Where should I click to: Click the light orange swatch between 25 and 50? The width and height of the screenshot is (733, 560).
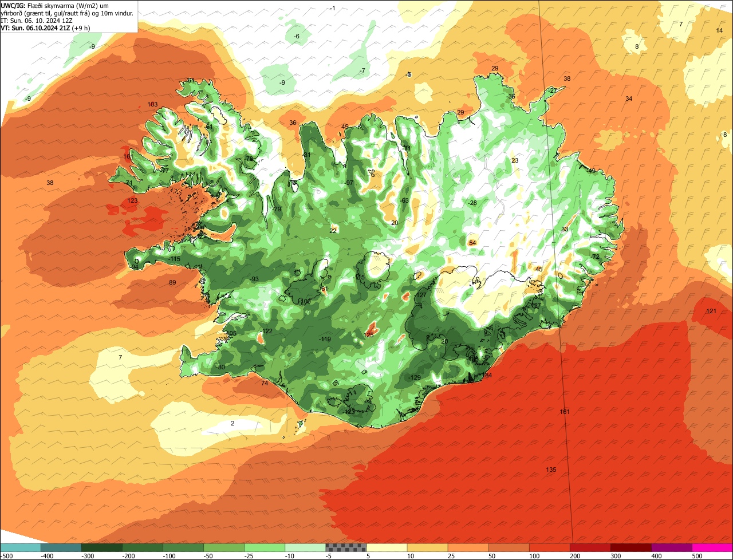(468, 547)
